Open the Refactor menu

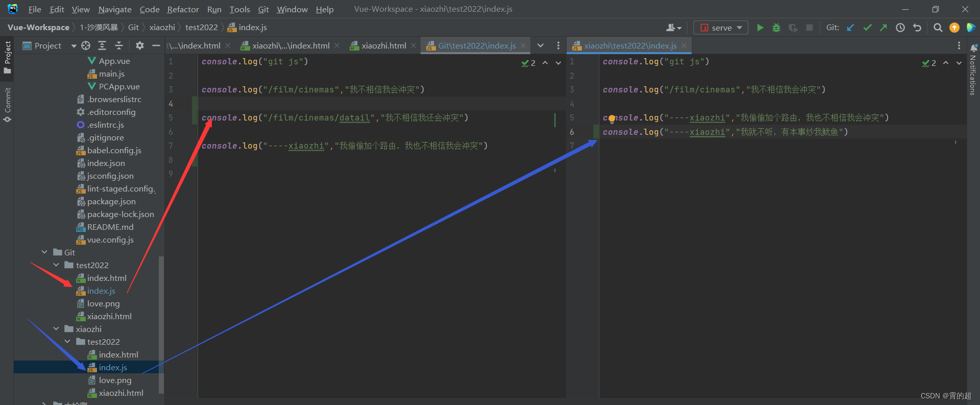click(x=183, y=9)
